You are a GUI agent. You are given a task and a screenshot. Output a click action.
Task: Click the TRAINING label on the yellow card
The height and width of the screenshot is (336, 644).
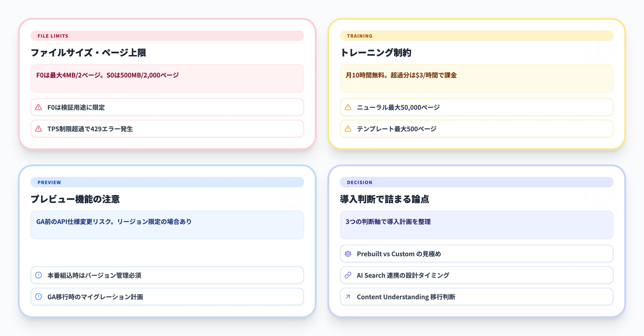click(359, 36)
